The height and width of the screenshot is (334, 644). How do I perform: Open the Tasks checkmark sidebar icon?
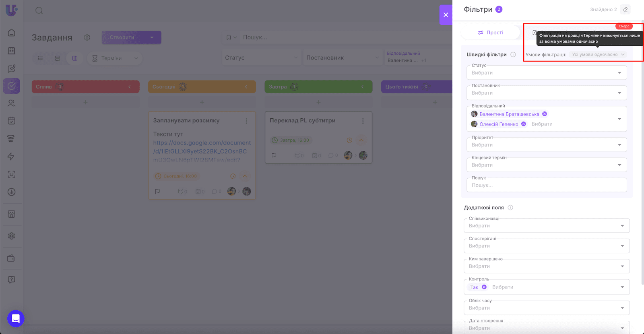click(x=12, y=86)
